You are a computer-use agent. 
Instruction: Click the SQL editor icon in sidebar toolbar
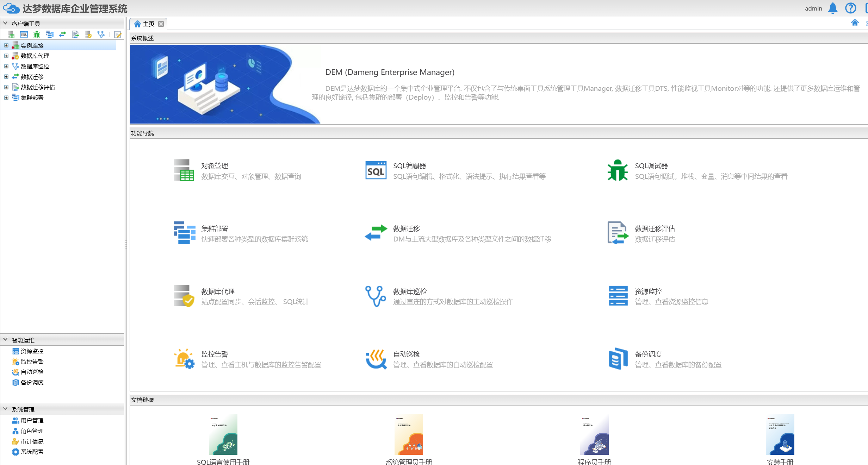pyautogui.click(x=24, y=34)
